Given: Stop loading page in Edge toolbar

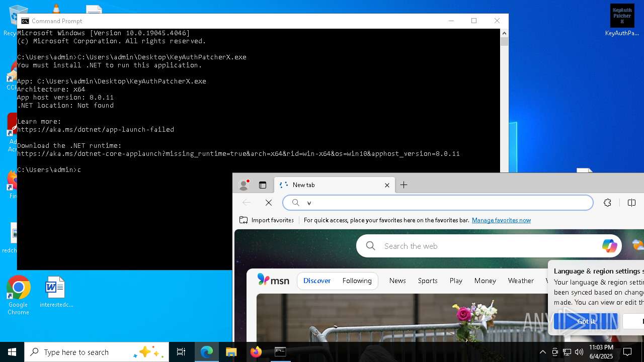Looking at the screenshot, I should [269, 203].
